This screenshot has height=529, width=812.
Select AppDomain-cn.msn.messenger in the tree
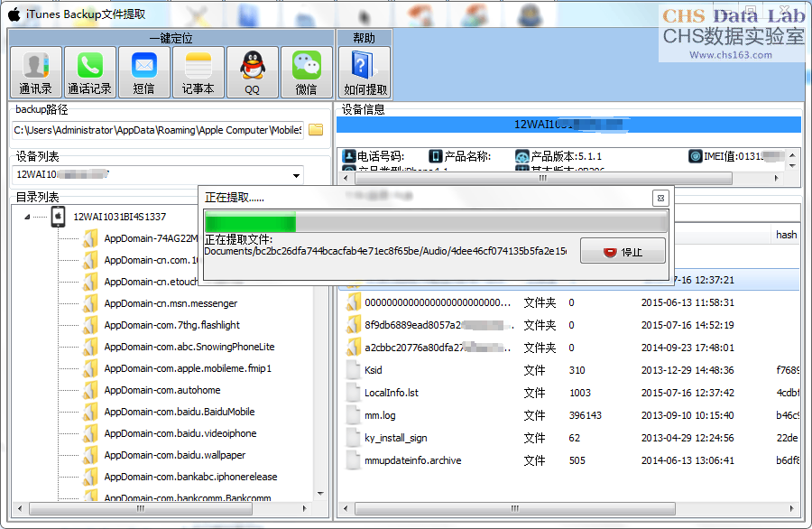coord(171,303)
